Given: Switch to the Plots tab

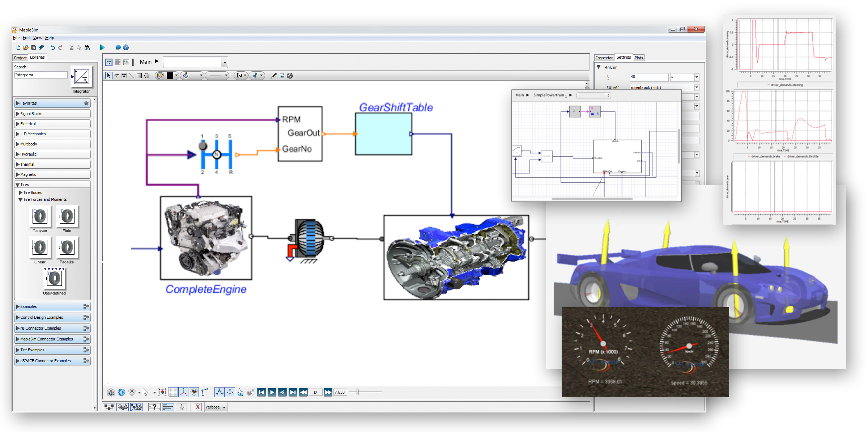Looking at the screenshot, I should point(639,58).
